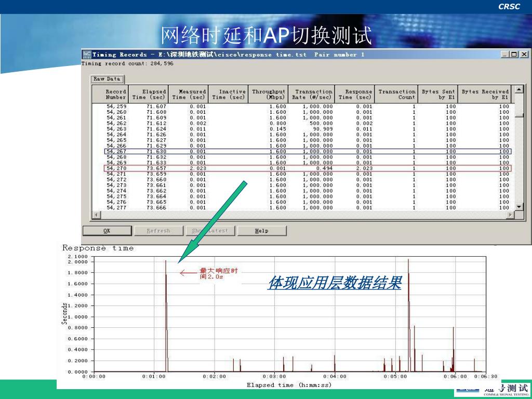Click the 0:06:30 time axis label
Image resolution: width=532 pixels, height=399 pixels.
(x=486, y=377)
